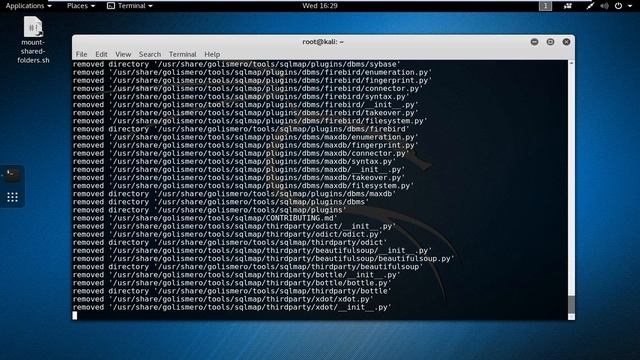Click the terminal scrollbar thumb
The height and width of the screenshot is (360, 640).
571,304
